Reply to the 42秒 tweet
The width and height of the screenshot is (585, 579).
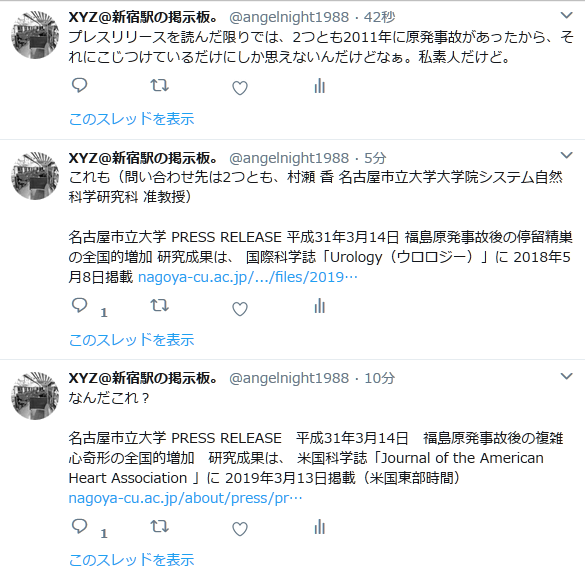[x=79, y=85]
